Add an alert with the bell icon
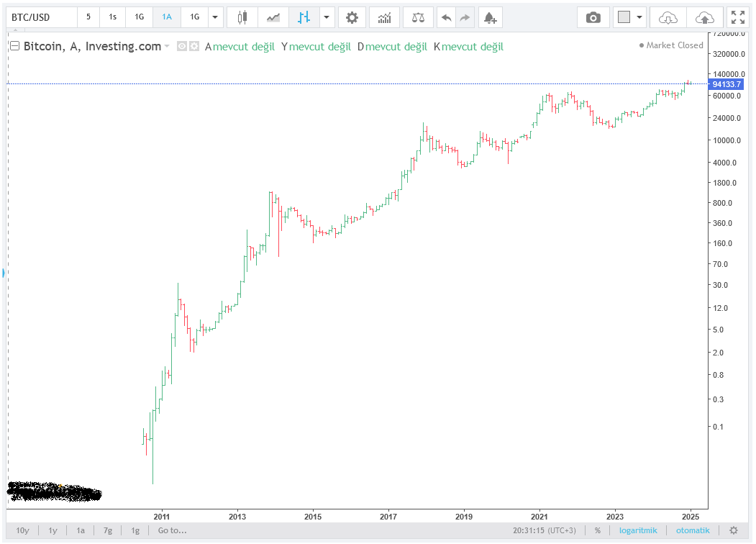 click(489, 17)
